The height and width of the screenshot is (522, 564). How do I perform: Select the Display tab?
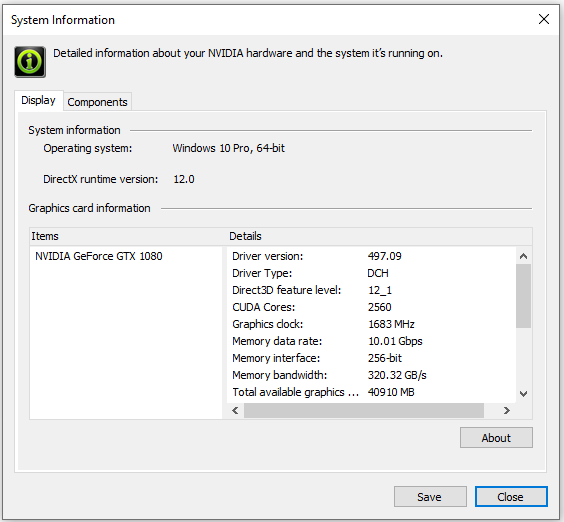(38, 100)
